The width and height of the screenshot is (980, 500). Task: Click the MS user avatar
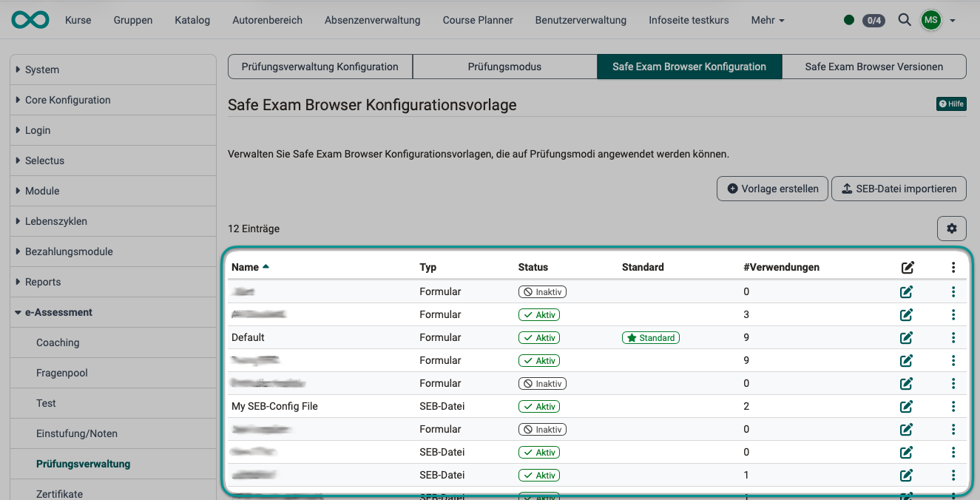click(931, 20)
